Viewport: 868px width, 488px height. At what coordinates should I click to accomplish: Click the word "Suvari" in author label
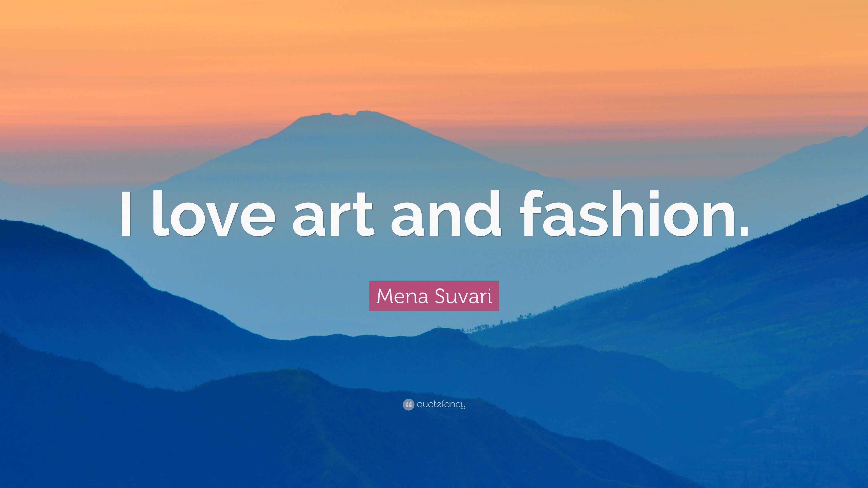pos(463,296)
